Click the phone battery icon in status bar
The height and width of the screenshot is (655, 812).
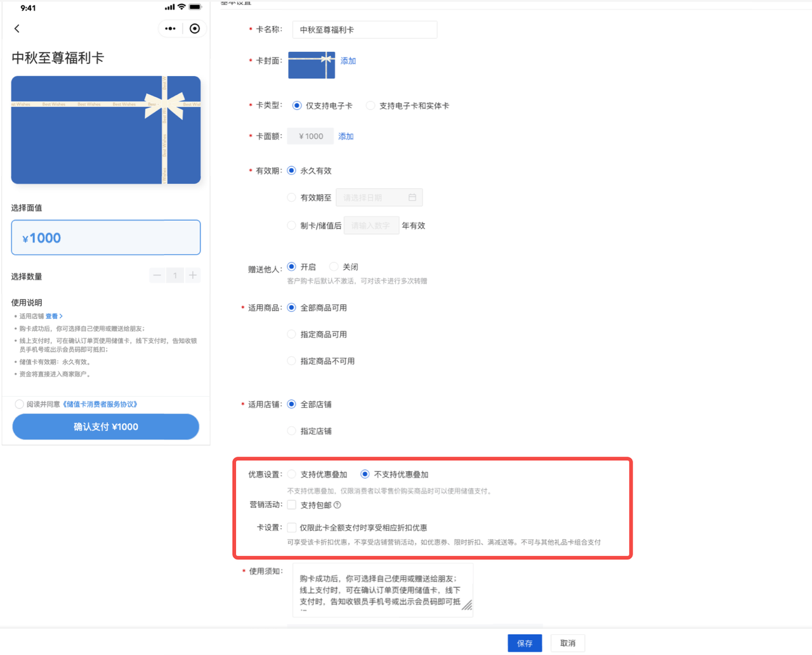click(x=195, y=8)
